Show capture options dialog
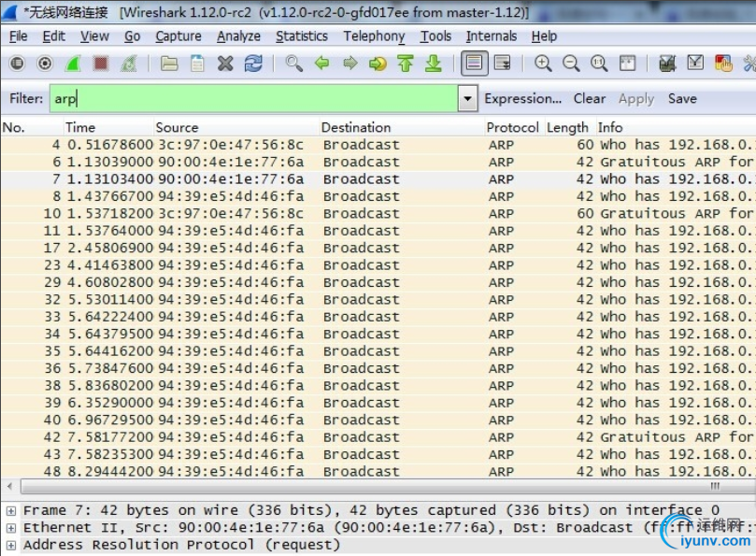756x556 pixels. (x=45, y=64)
